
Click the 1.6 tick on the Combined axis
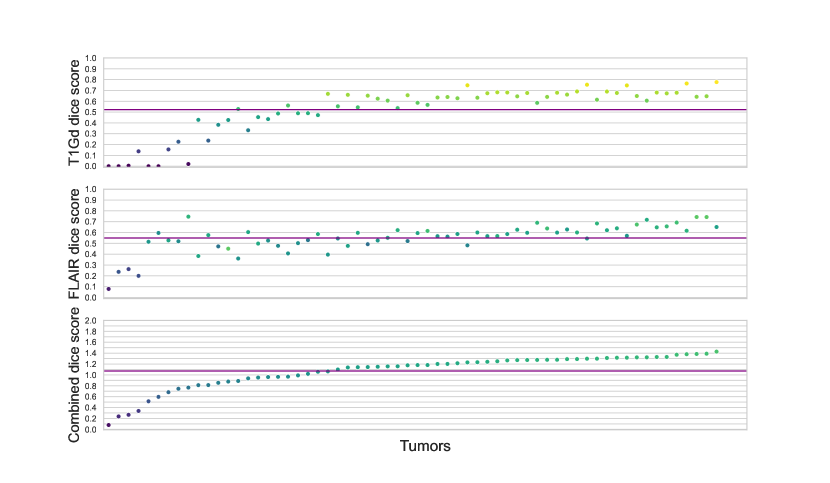click(91, 343)
